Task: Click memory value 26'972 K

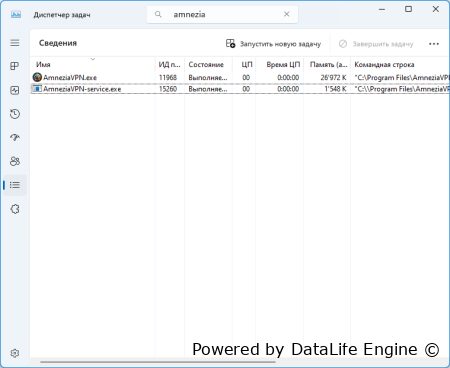Action: click(333, 77)
